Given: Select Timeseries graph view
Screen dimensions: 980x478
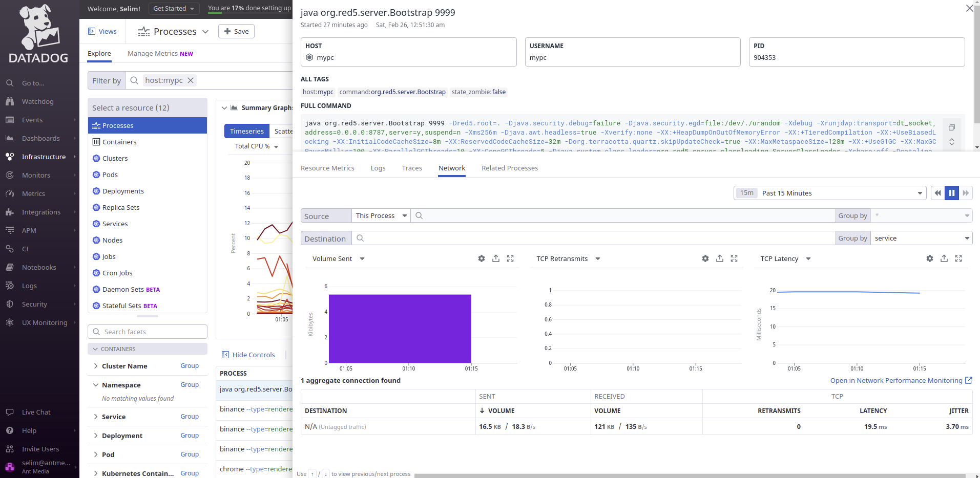Looking at the screenshot, I should coord(247,131).
